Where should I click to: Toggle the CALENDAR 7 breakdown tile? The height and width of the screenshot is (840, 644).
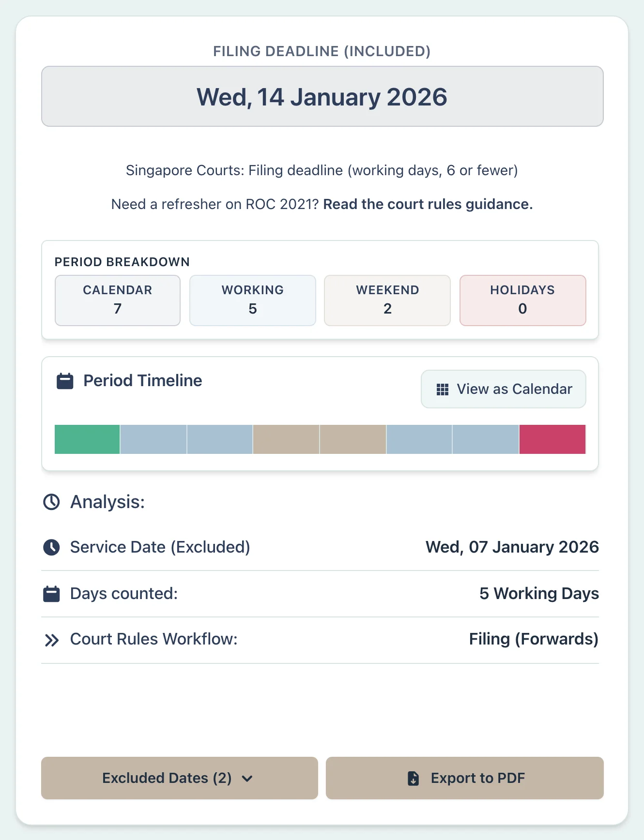point(117,300)
